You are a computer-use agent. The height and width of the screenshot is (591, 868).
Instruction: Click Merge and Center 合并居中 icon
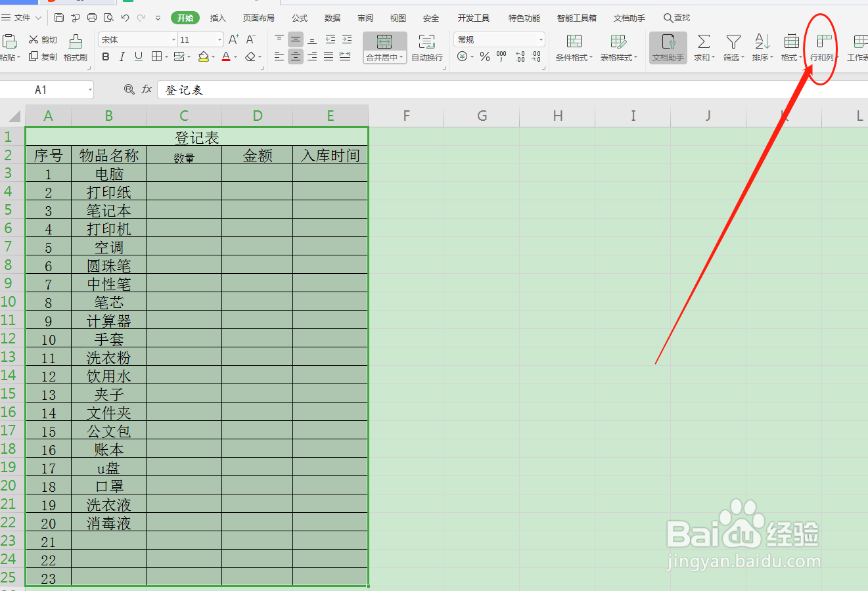coord(384,42)
